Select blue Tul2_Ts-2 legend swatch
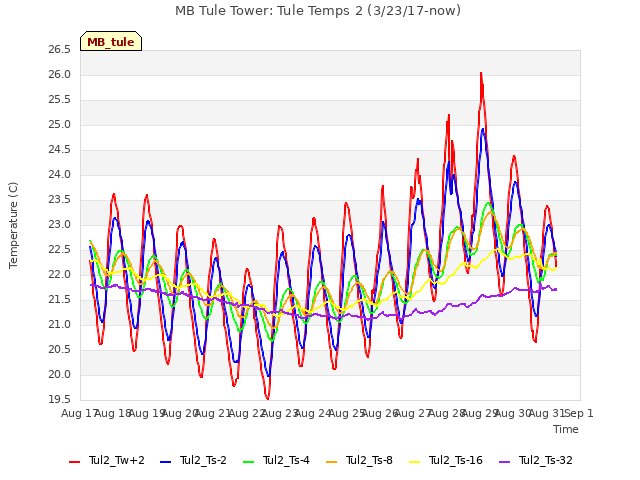The height and width of the screenshot is (480, 640). pos(165,461)
